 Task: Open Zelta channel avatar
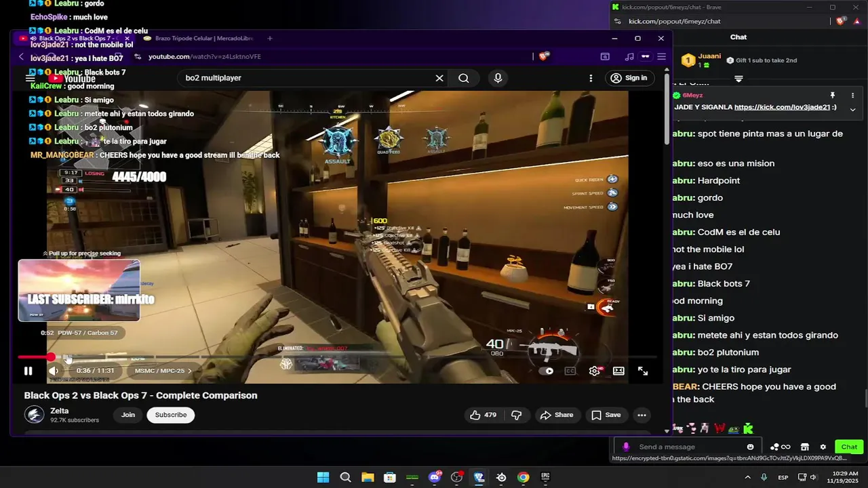pos(34,415)
